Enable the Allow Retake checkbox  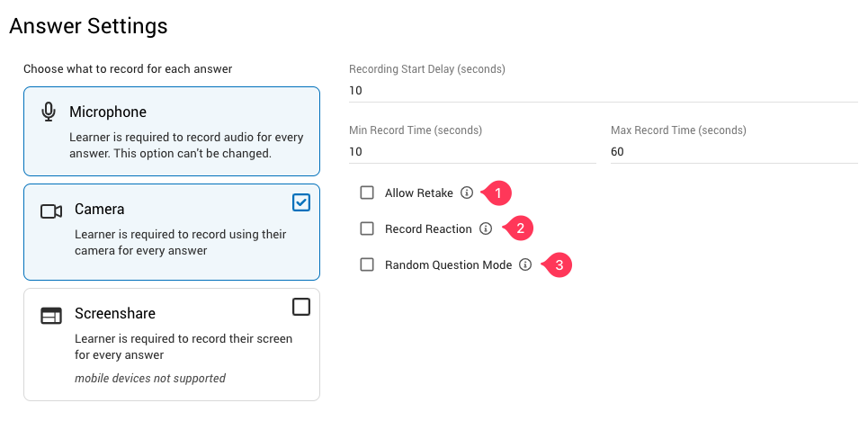[367, 193]
